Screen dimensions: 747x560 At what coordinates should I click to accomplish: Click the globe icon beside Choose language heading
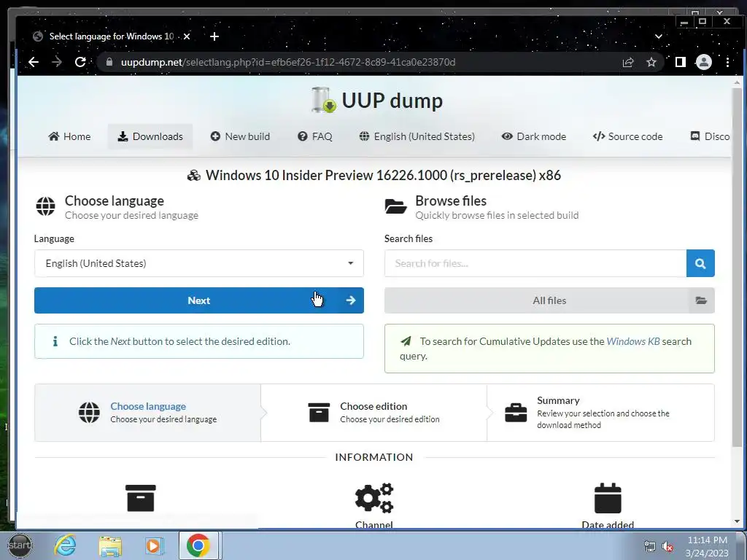click(46, 206)
